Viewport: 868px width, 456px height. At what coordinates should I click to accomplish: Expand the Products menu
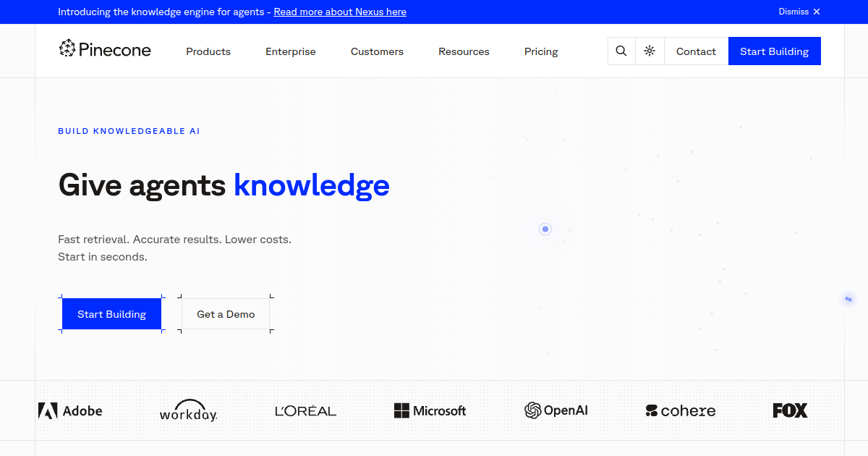tap(208, 51)
